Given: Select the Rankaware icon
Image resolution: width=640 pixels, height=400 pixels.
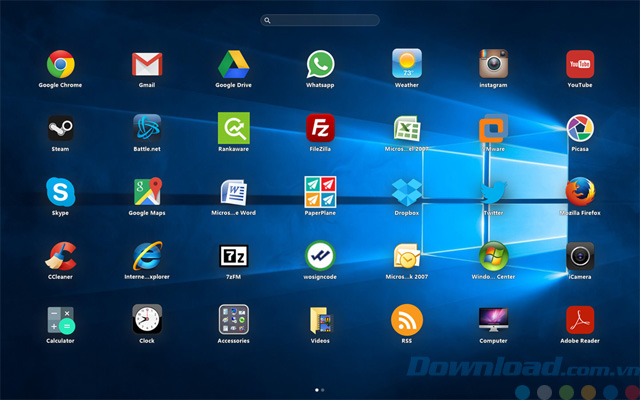Looking at the screenshot, I should pos(233,128).
